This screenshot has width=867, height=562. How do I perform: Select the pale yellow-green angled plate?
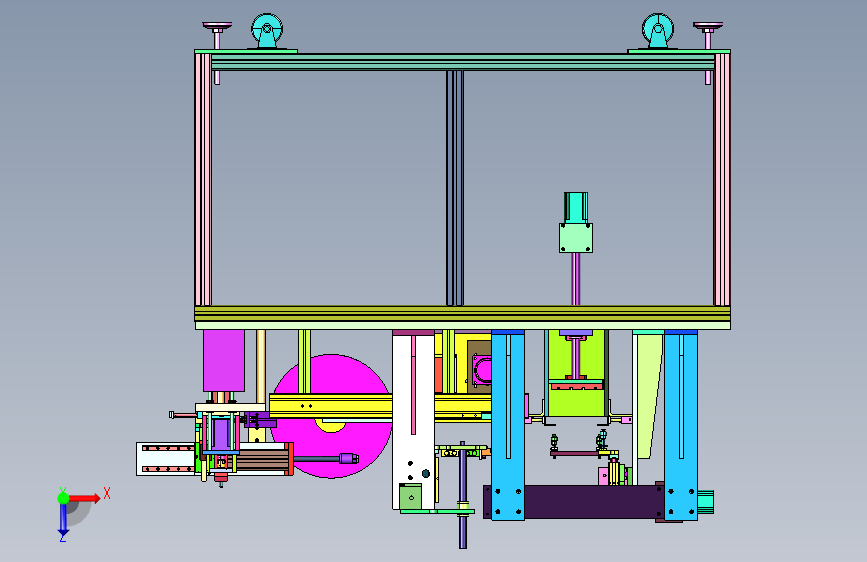650,396
